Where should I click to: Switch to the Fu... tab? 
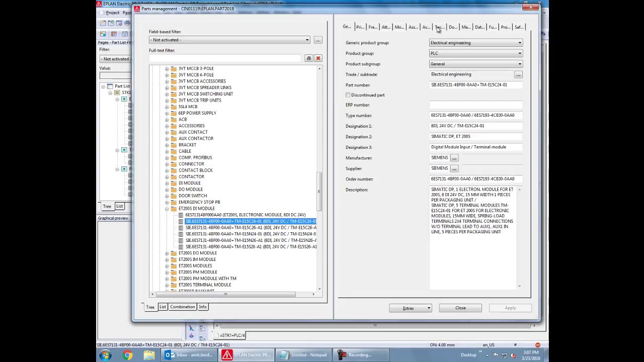point(493,27)
